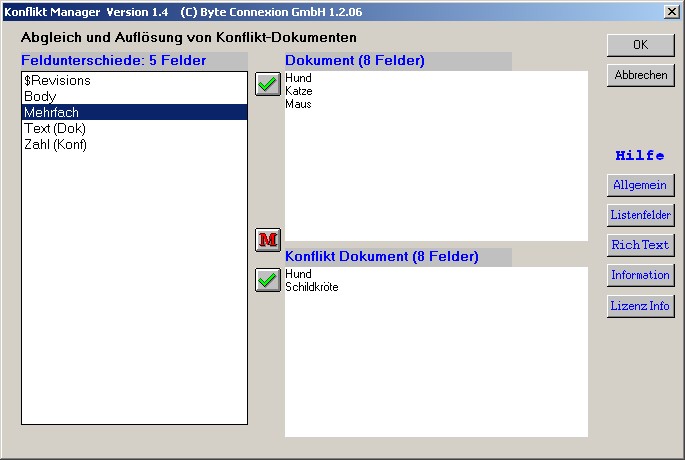Select Schildkröte in the Konflikt Dokument pane
The image size is (685, 460).
tap(312, 287)
